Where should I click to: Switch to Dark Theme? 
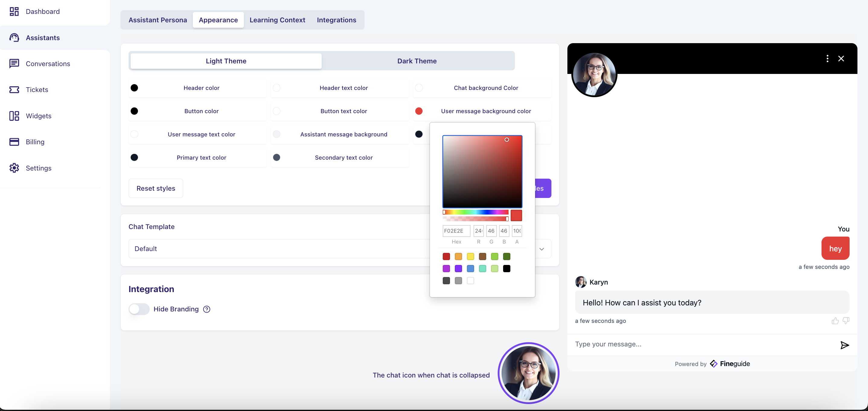(417, 61)
